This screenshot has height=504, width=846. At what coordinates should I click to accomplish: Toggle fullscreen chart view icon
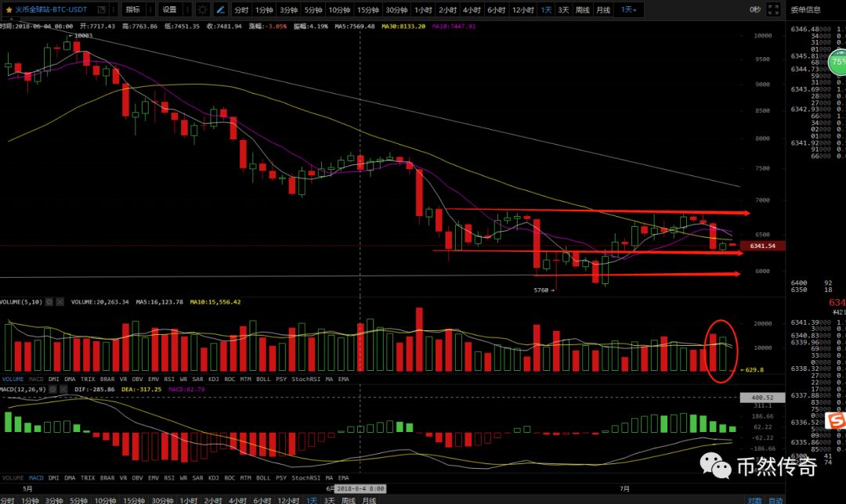(x=774, y=9)
